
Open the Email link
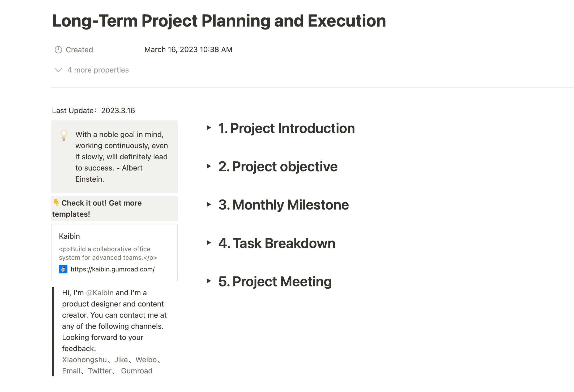[71, 371]
